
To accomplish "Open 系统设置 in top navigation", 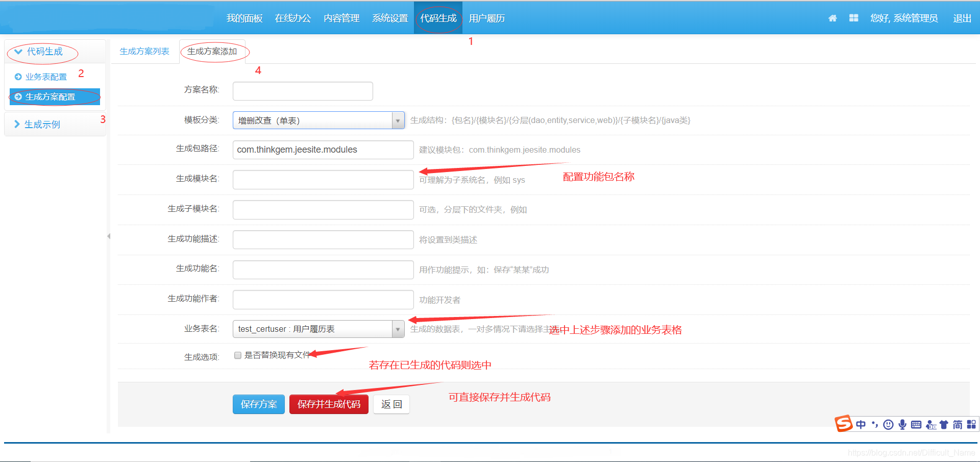I will coord(390,18).
